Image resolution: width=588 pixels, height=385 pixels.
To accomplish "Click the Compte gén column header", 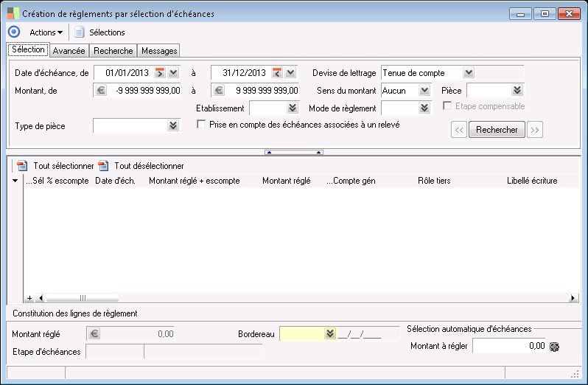I will pos(351,181).
